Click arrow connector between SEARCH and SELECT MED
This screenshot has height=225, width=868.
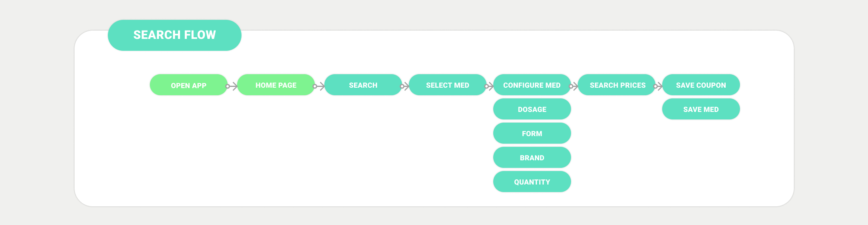coord(405,86)
